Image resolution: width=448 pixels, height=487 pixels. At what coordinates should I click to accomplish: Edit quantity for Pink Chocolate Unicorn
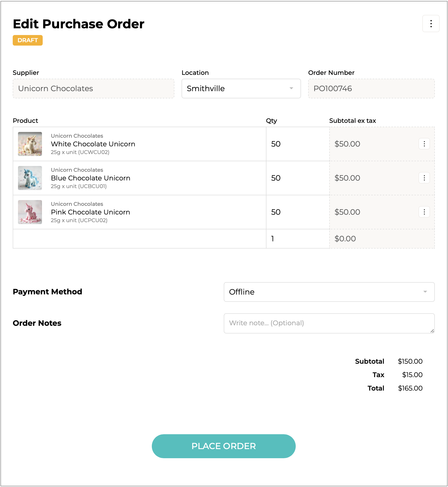[297, 212]
